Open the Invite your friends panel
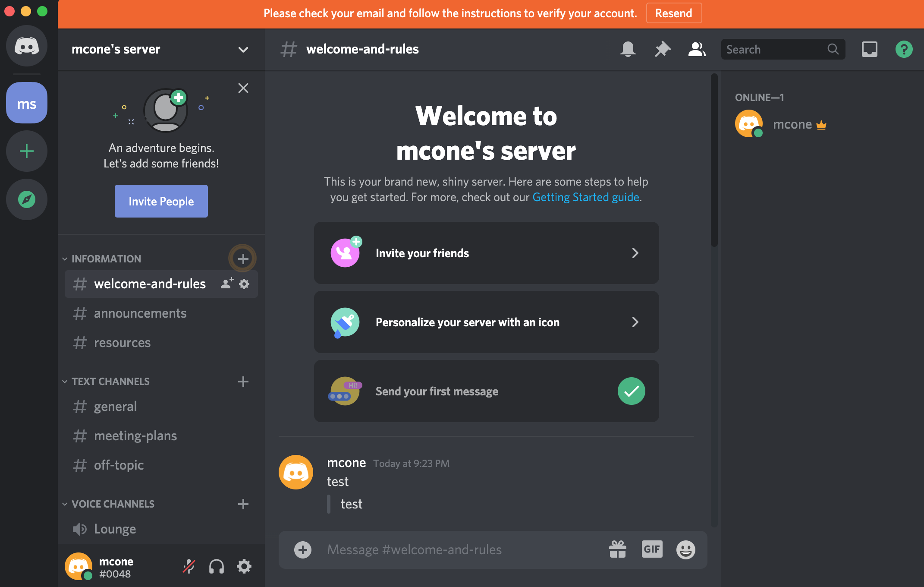The image size is (924, 587). pos(485,253)
